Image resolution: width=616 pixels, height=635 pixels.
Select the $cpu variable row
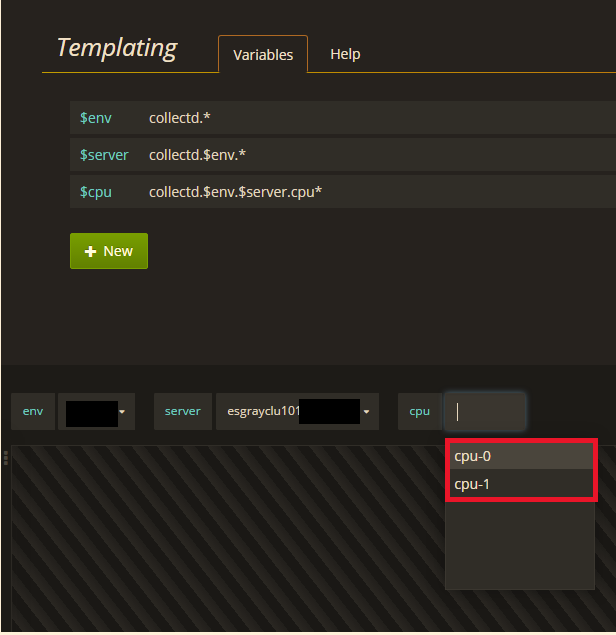343,192
